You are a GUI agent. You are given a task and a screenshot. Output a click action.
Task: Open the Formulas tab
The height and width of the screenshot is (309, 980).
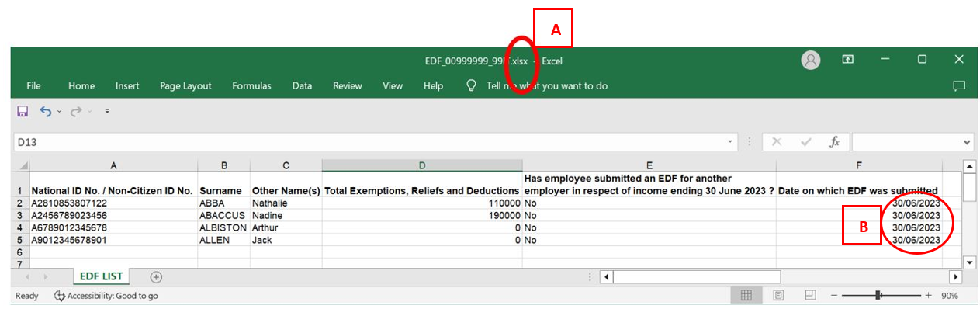tap(251, 86)
